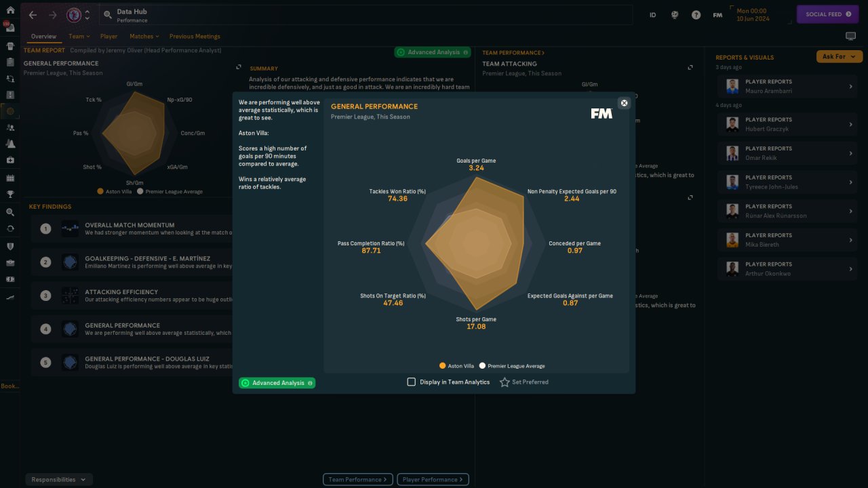Open the Competitions trophy icon
Screen dimensions: 868x488
click(10, 194)
